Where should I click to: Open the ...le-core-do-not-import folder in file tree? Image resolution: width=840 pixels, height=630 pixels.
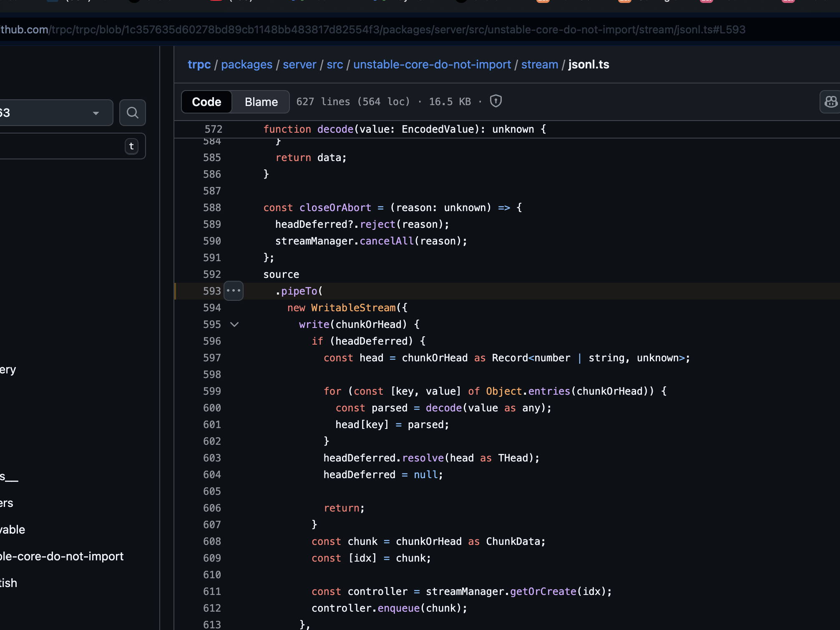pos(62,556)
